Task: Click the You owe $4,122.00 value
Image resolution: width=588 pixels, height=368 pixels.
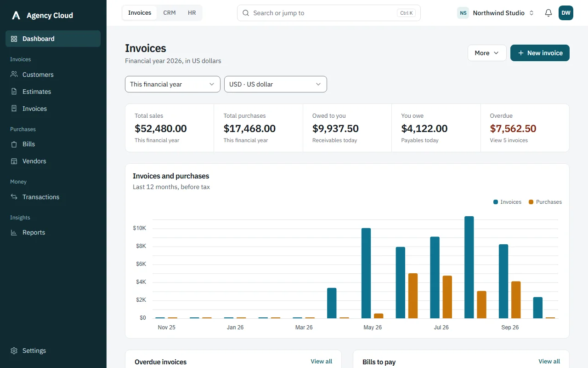Action: (424, 128)
